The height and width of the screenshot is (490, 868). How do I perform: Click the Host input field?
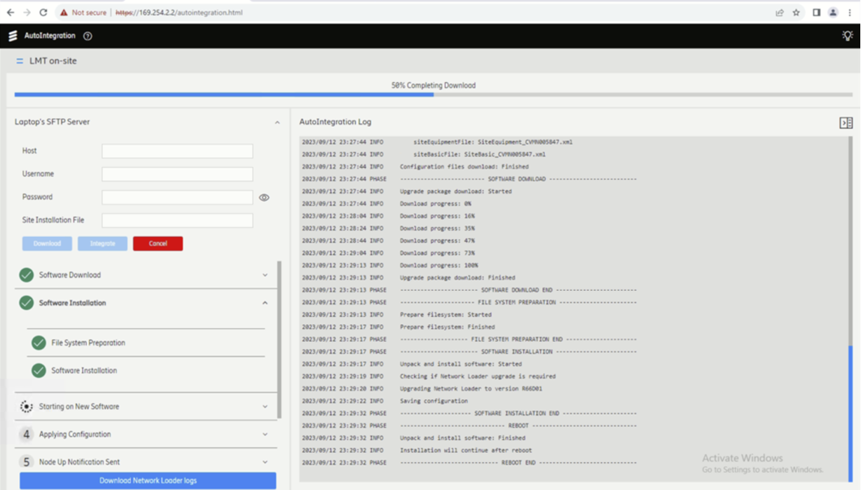click(177, 151)
